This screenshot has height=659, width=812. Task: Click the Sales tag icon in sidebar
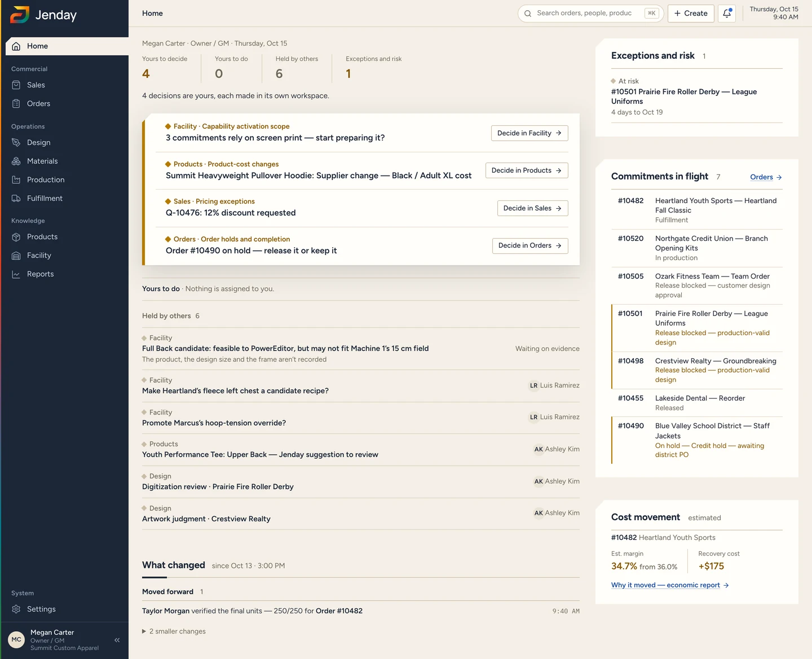pos(16,85)
